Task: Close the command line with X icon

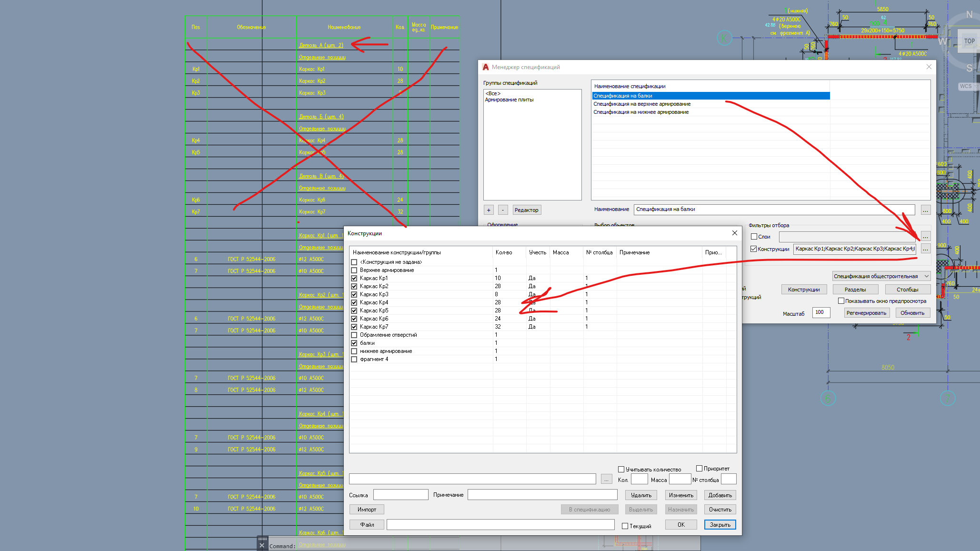Action: [262, 546]
